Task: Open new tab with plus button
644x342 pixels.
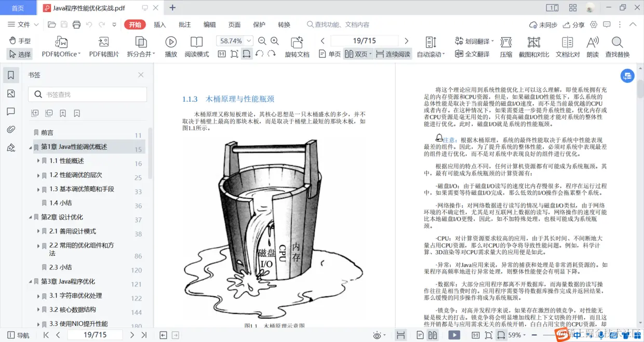Action: tap(172, 8)
